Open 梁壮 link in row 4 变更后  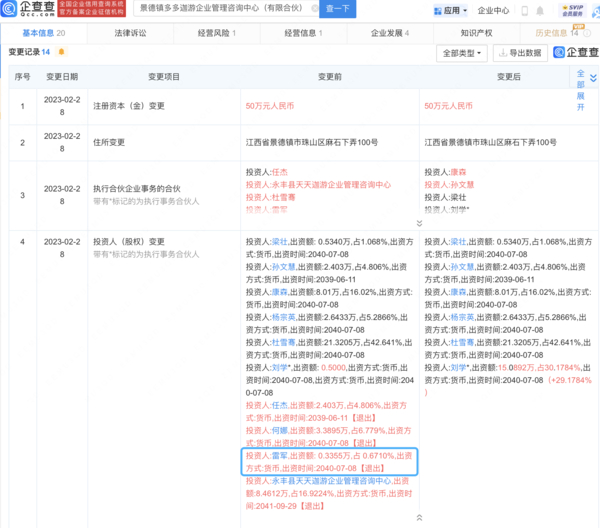458,242
